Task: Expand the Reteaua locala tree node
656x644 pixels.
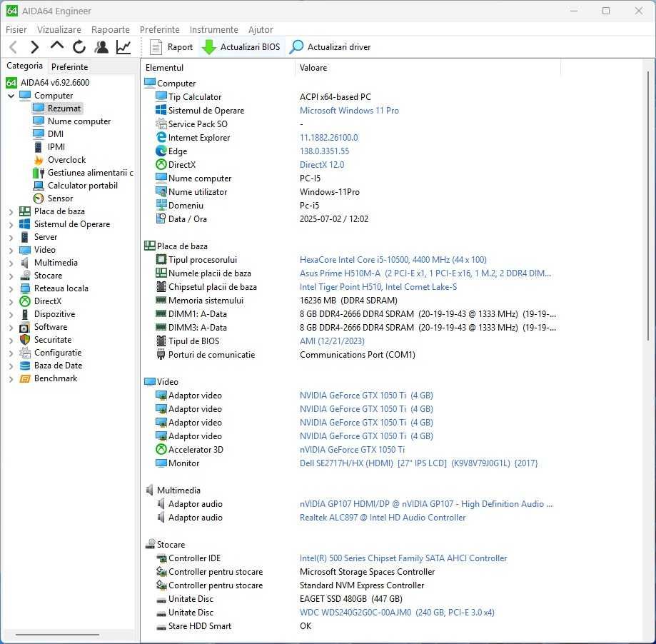Action: [11, 289]
